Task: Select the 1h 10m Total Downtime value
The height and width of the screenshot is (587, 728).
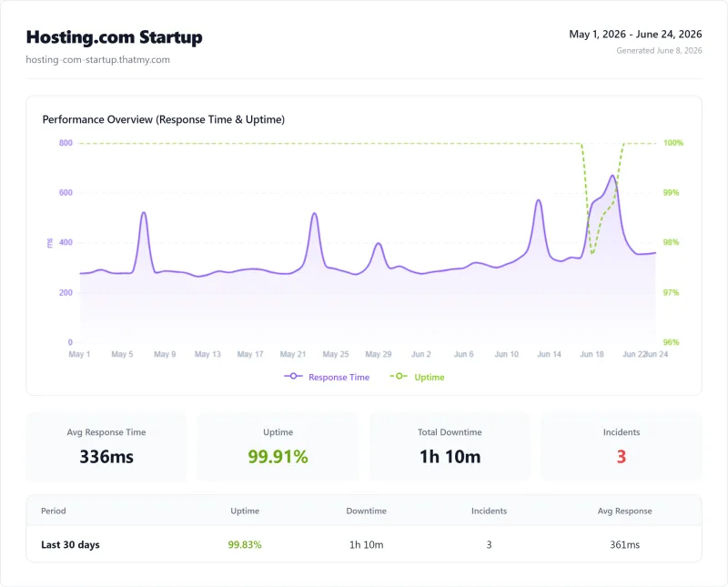Action: (x=450, y=457)
